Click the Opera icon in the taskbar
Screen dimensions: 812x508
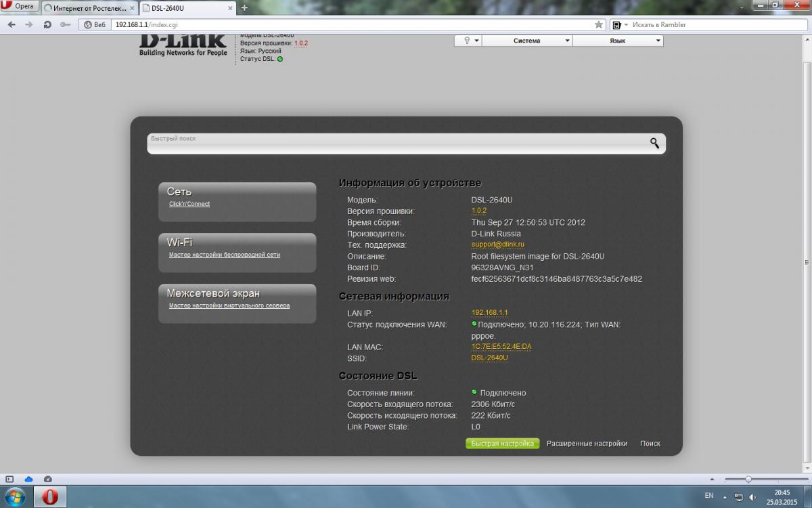(50, 496)
